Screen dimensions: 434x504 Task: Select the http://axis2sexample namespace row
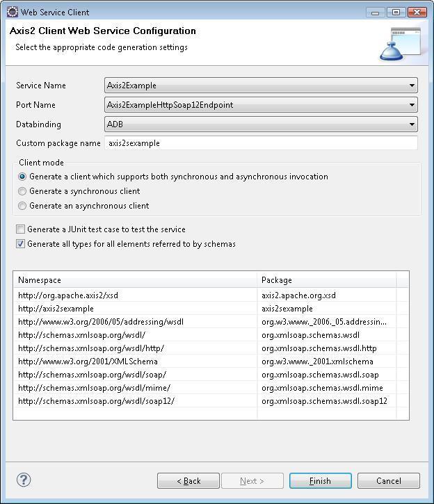point(211,309)
